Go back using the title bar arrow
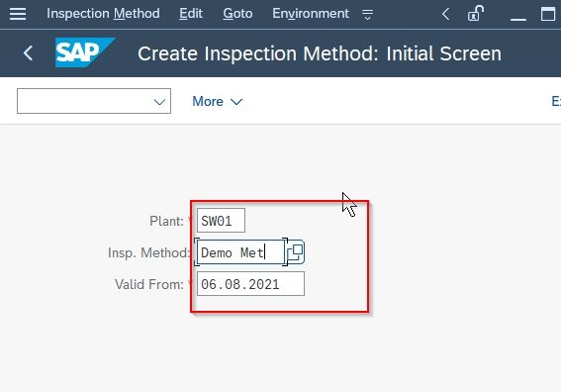 coord(29,53)
